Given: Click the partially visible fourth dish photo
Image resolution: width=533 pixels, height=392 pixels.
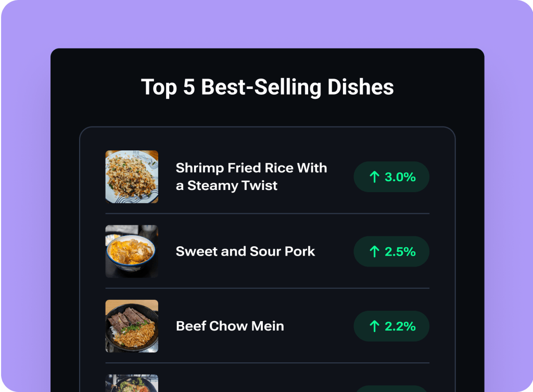Looking at the screenshot, I should click(x=132, y=383).
